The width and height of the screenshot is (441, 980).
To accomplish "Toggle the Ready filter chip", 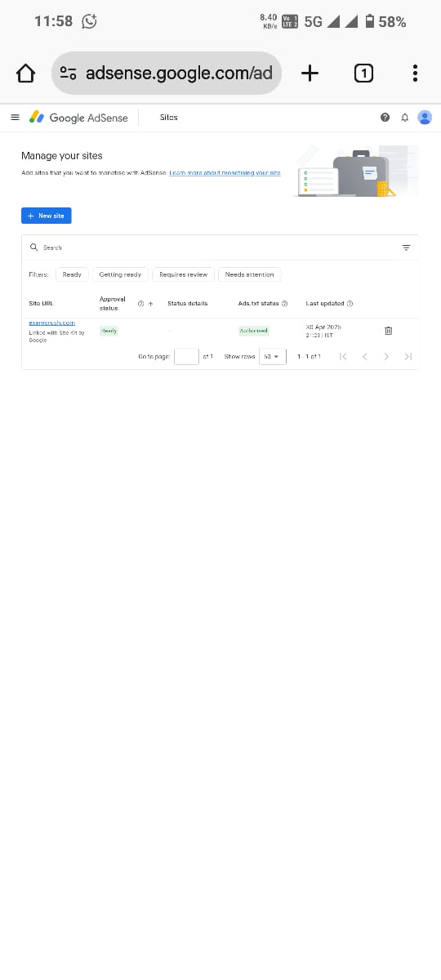I will click(72, 274).
